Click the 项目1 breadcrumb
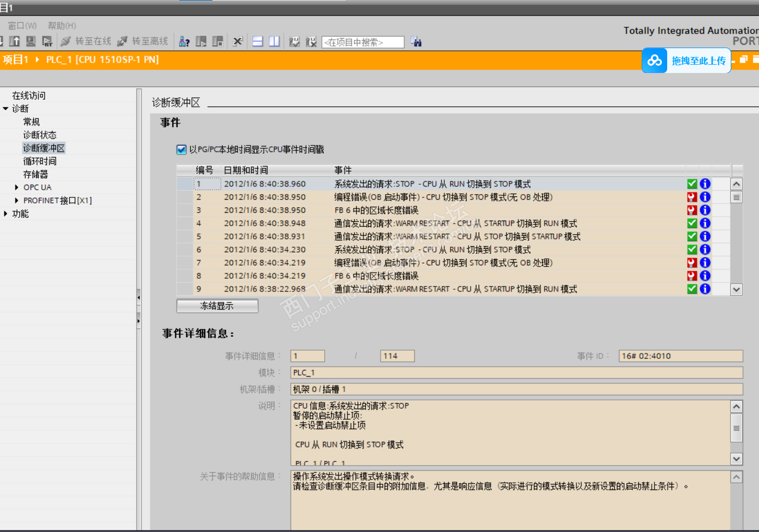 click(x=15, y=59)
